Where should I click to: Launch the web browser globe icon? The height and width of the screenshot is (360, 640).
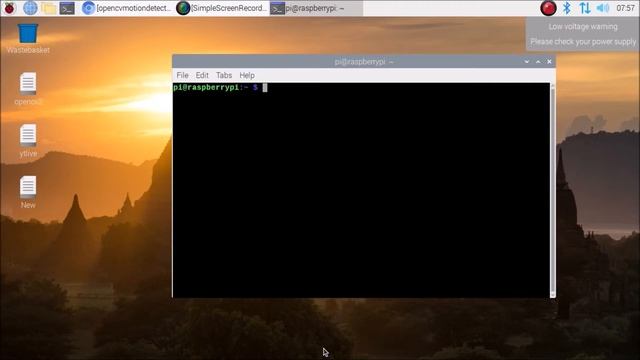click(x=30, y=8)
